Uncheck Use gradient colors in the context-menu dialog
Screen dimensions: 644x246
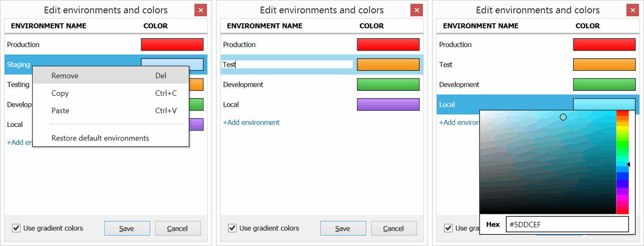(16, 228)
